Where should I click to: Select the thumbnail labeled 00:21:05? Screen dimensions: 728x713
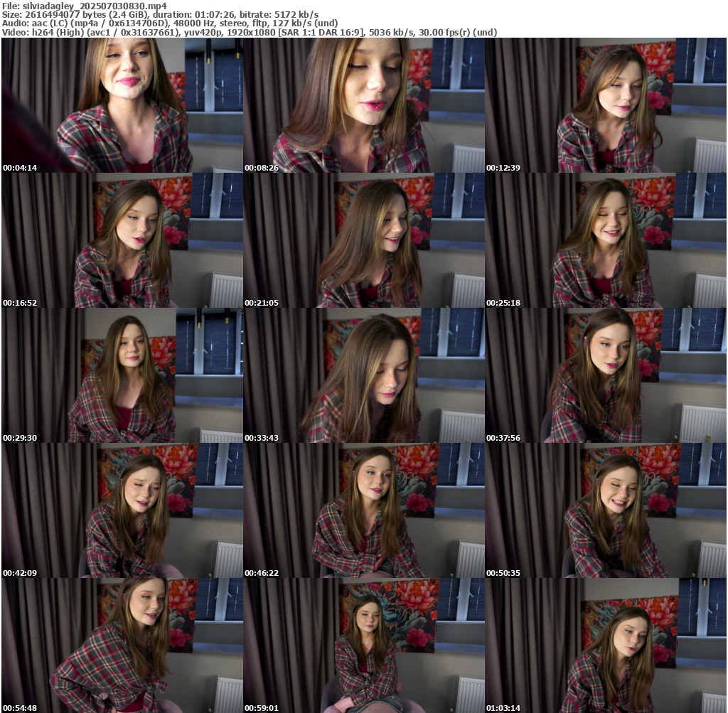364,240
